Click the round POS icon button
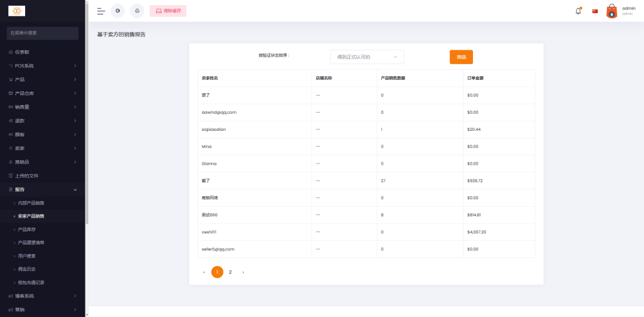The image size is (644, 317). (137, 11)
